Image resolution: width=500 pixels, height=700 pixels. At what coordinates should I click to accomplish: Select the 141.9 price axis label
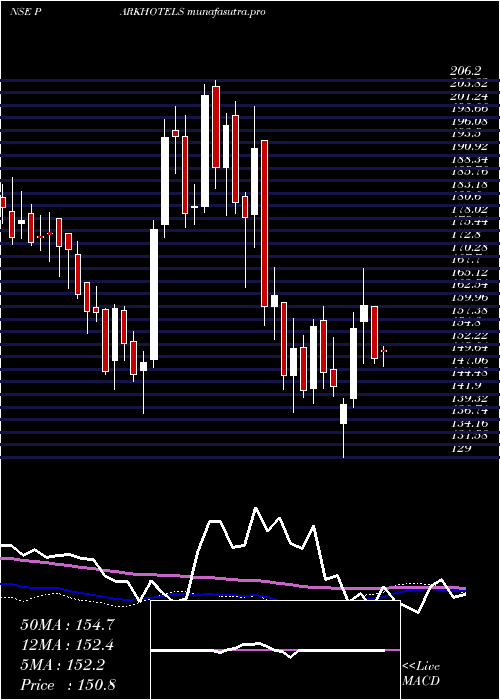point(467,385)
